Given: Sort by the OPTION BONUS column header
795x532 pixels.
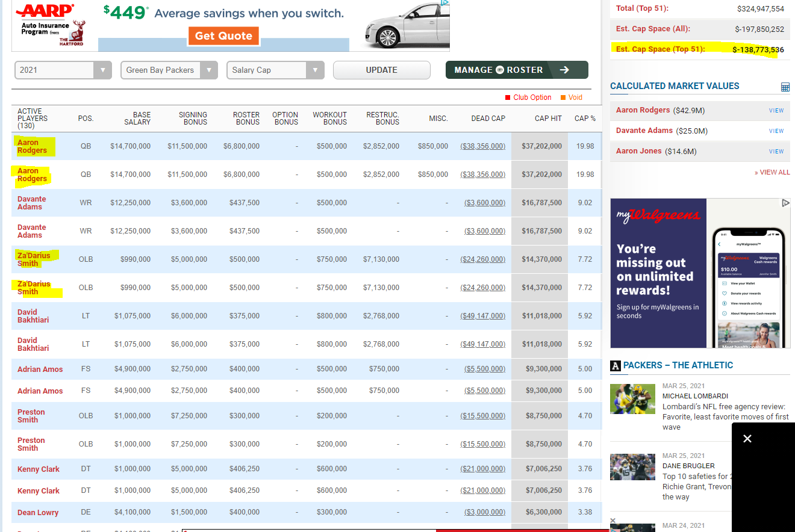Looking at the screenshot, I should [x=285, y=119].
